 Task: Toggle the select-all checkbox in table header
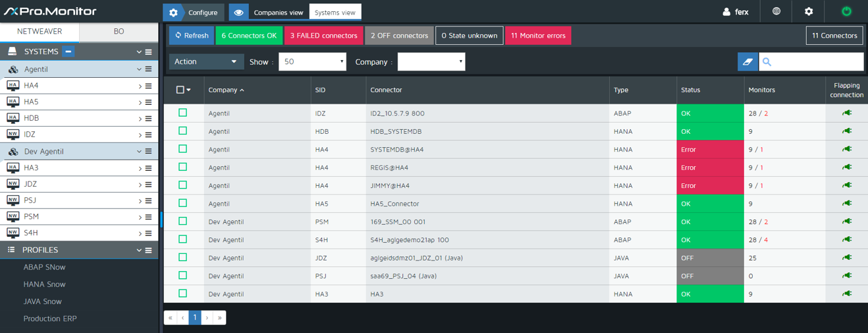(180, 90)
